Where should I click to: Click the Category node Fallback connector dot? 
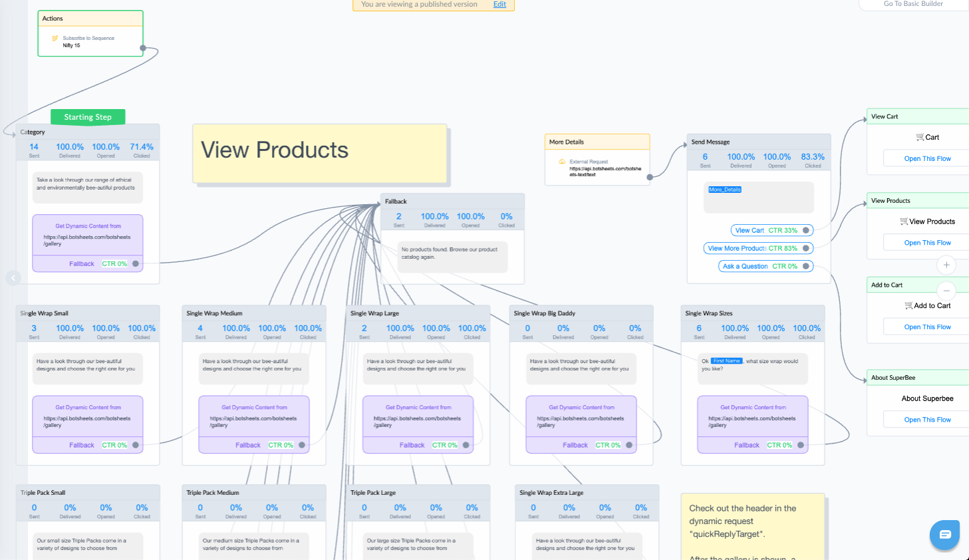136,264
